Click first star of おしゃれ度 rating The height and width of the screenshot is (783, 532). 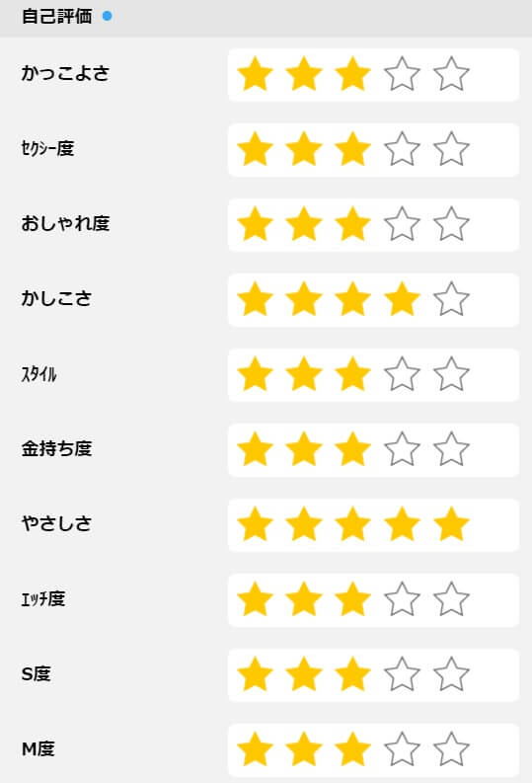(x=255, y=224)
